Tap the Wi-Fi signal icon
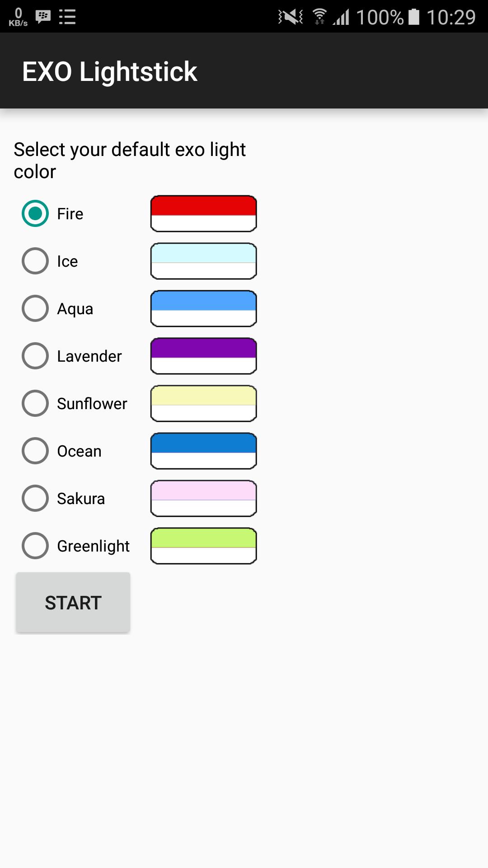The height and width of the screenshot is (868, 488). click(319, 17)
